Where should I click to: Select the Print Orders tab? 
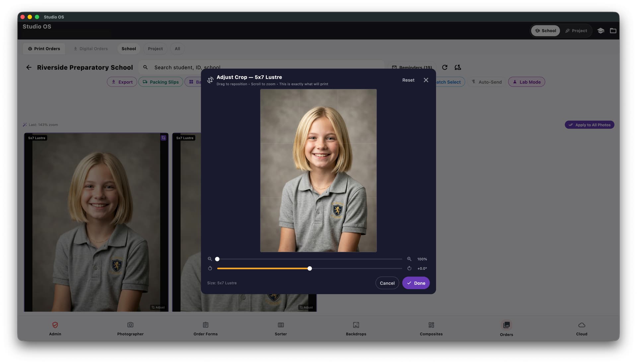[44, 48]
